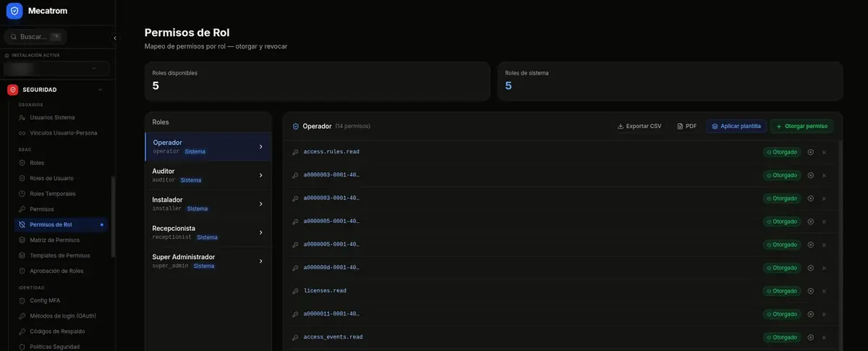Click the access.rules.read permission text
The width and height of the screenshot is (868, 351).
click(331, 152)
